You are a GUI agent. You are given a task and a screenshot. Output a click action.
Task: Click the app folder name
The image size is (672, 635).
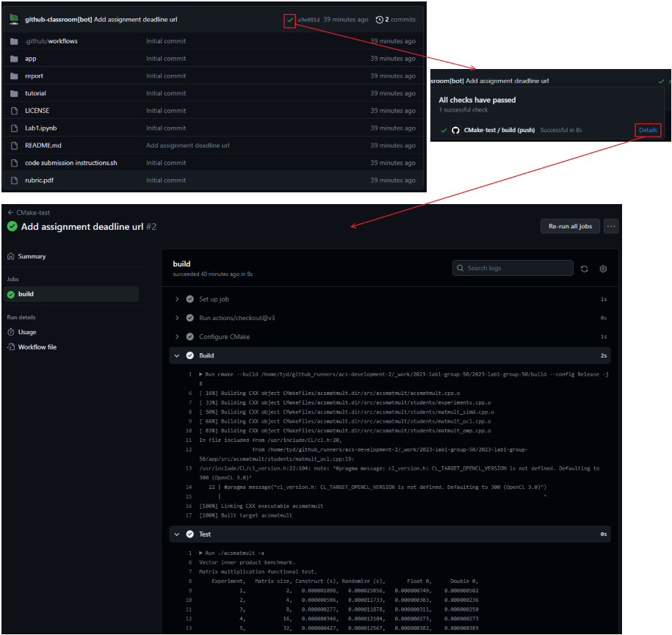coord(30,59)
